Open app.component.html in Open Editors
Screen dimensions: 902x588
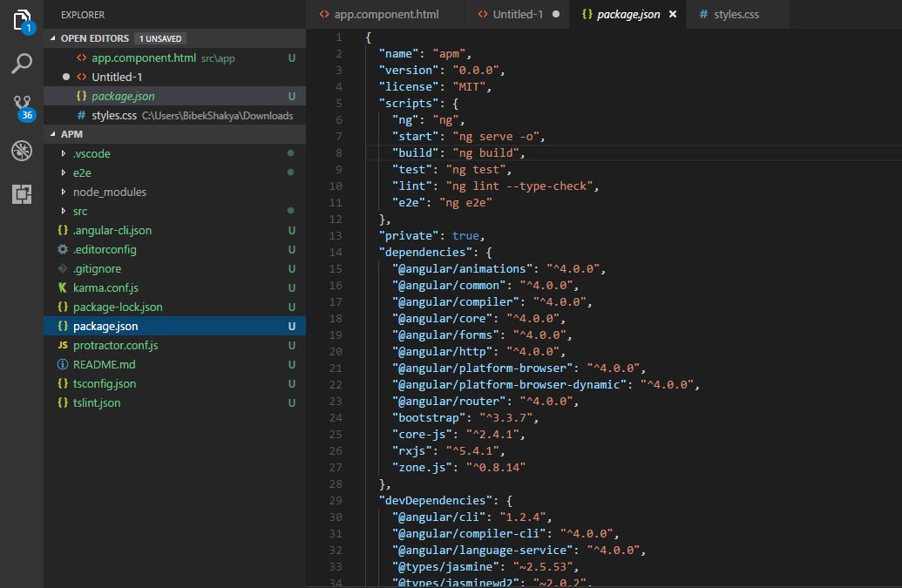point(174,58)
